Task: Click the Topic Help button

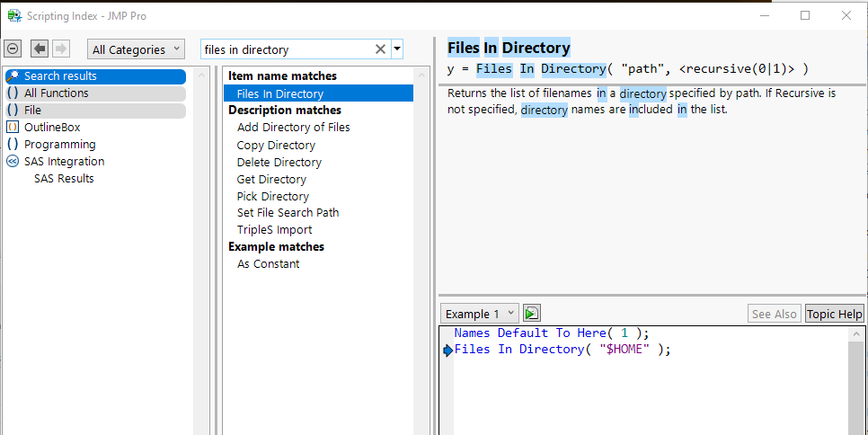Action: (x=834, y=314)
